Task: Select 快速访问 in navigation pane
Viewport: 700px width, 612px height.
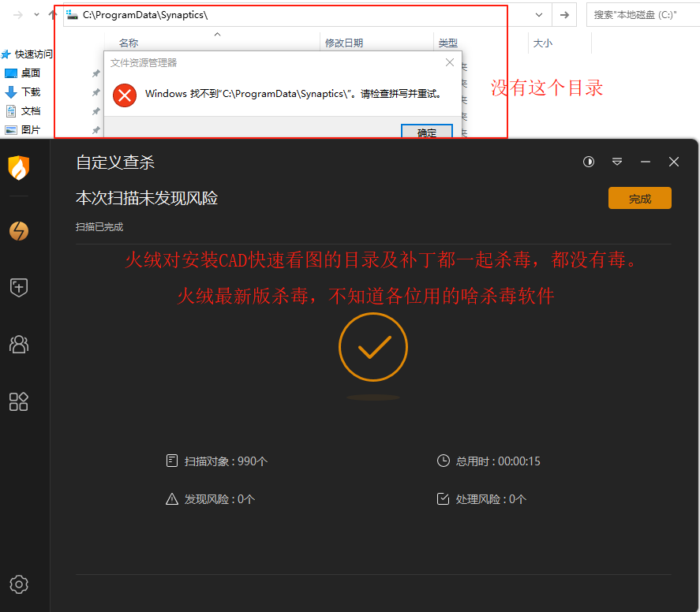Action: [x=27, y=54]
